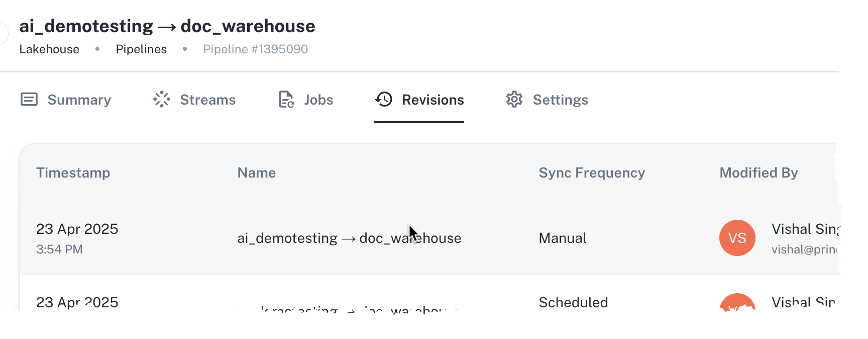Click the Timestamp column header
The image size is (868, 339).
click(73, 173)
